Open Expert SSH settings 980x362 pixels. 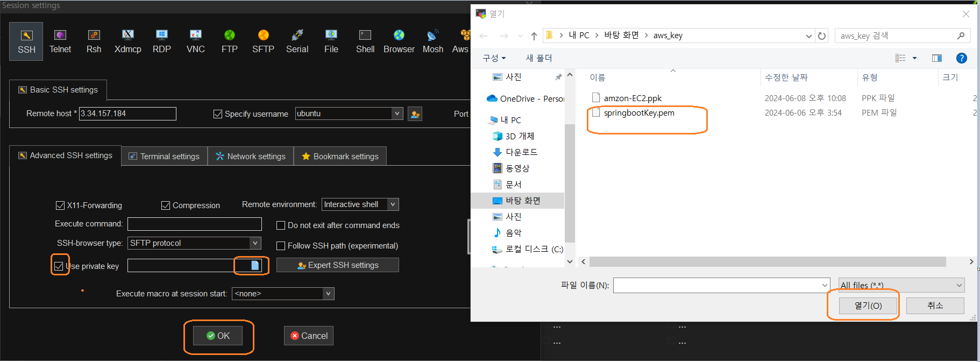click(x=338, y=265)
